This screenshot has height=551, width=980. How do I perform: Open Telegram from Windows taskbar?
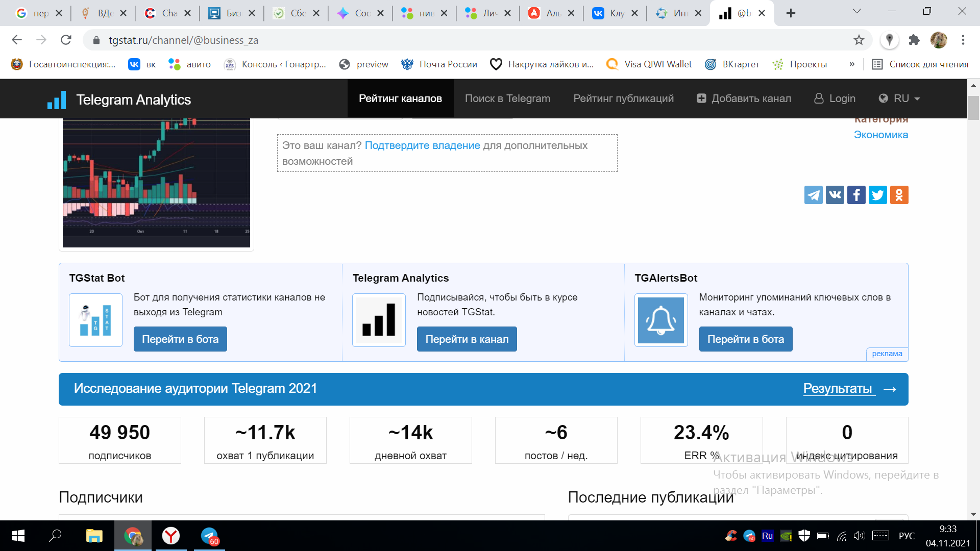pos(209,536)
